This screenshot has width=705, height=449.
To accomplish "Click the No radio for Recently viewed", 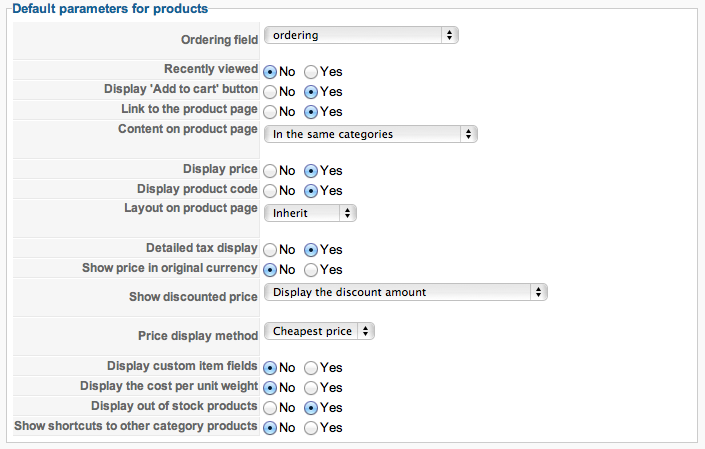I will click(x=270, y=72).
